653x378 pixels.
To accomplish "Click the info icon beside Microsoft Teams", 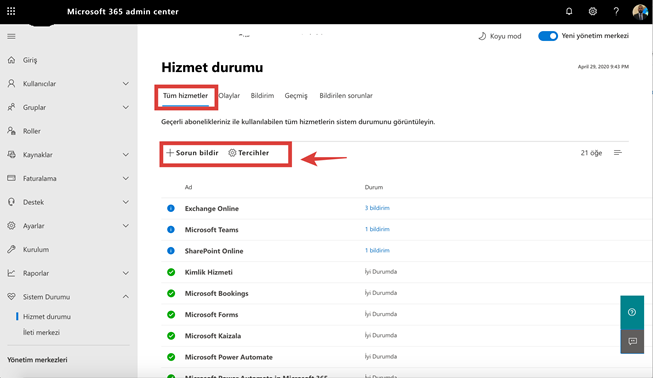I will point(171,229).
